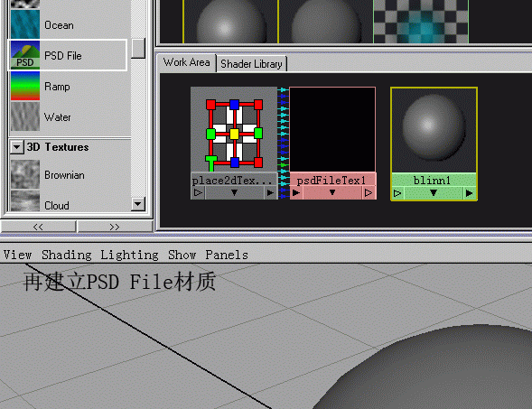Click the place2dTex... node name
532x409 pixels.
pyautogui.click(x=232, y=180)
